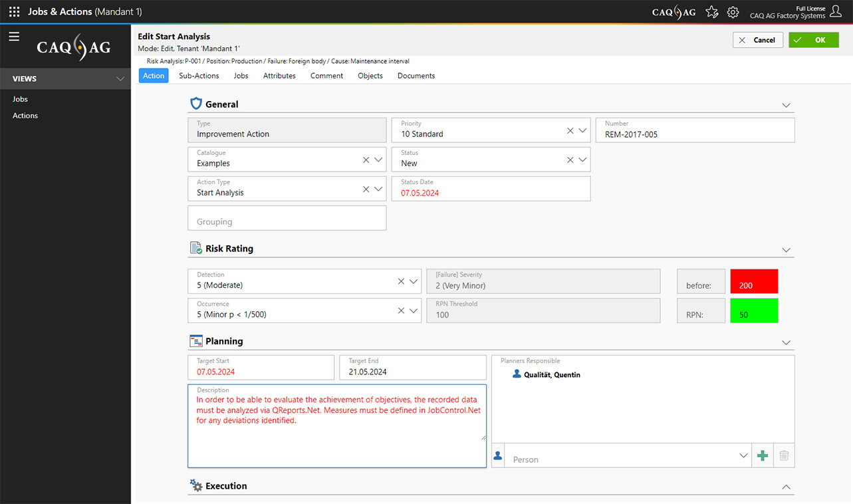
Task: Click the trash delete person icon
Action: 784,455
